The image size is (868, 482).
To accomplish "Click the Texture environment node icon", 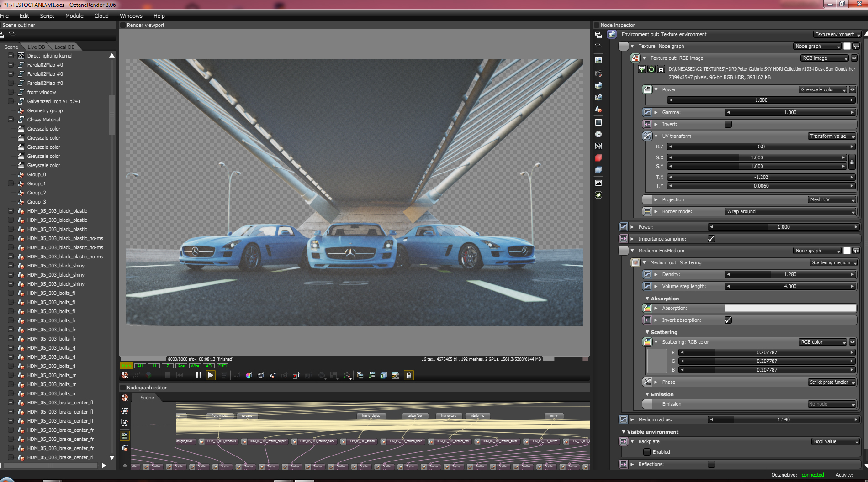I will click(x=612, y=34).
